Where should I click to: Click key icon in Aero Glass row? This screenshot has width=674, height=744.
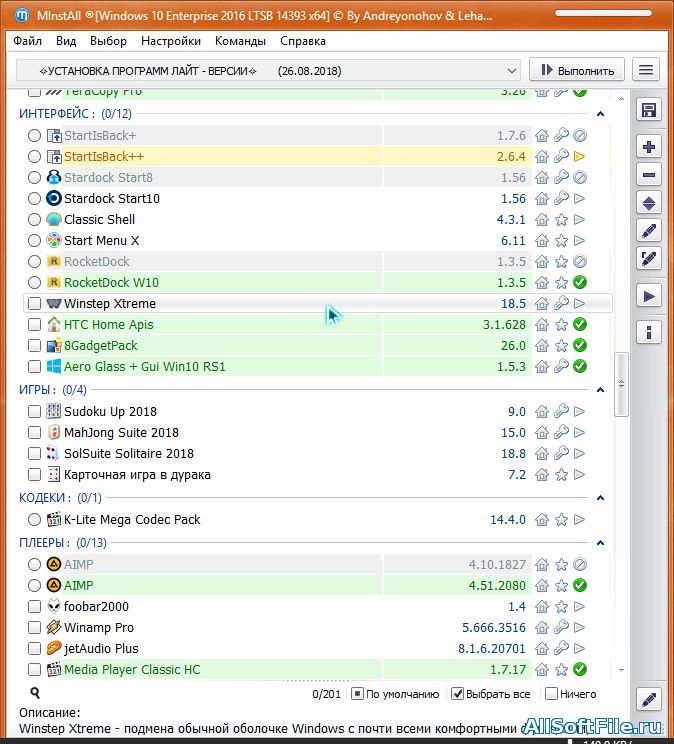(561, 366)
